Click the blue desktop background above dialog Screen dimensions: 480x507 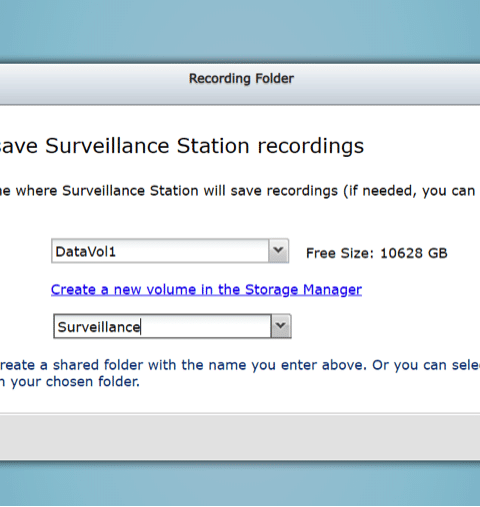pos(240,30)
